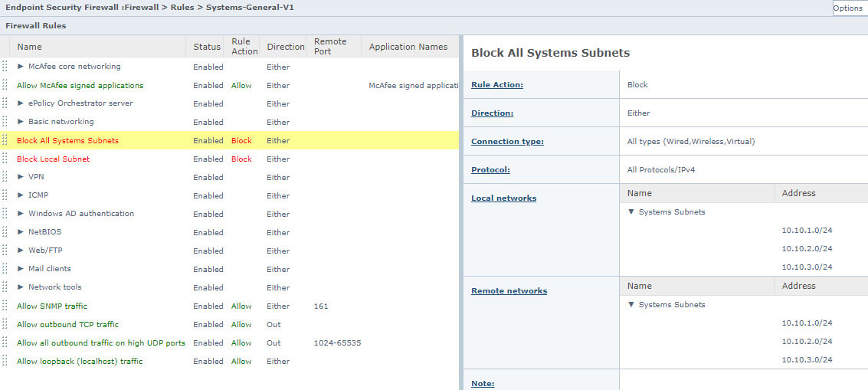Image resolution: width=868 pixels, height=390 pixels.
Task: Click drag handle of Allow McAfee signed applications row
Action: click(x=5, y=85)
